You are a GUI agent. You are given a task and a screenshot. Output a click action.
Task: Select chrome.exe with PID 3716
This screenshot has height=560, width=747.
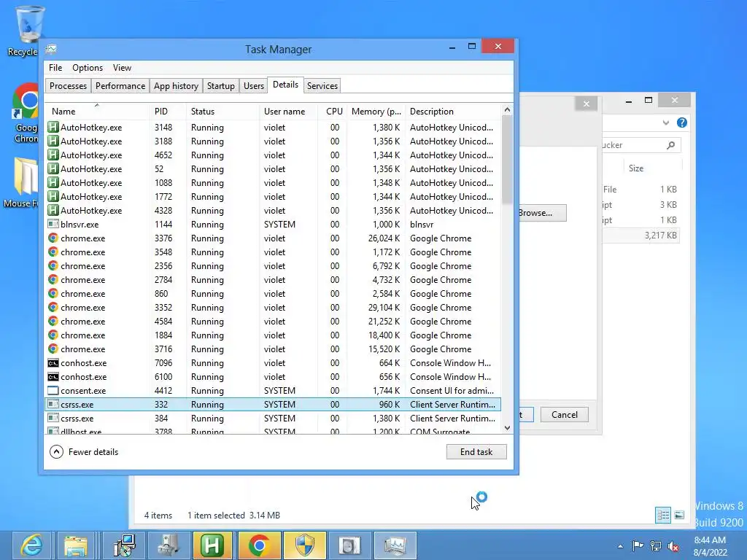(274, 349)
